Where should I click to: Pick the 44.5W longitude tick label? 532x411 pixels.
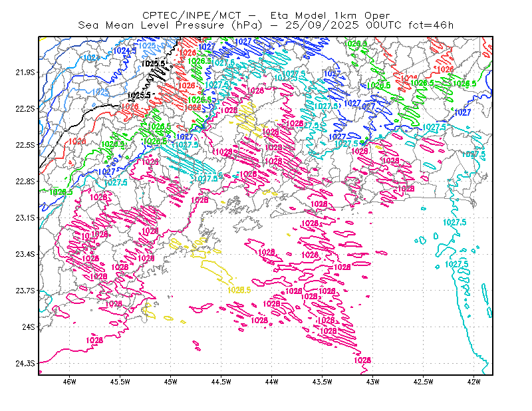(221, 382)
